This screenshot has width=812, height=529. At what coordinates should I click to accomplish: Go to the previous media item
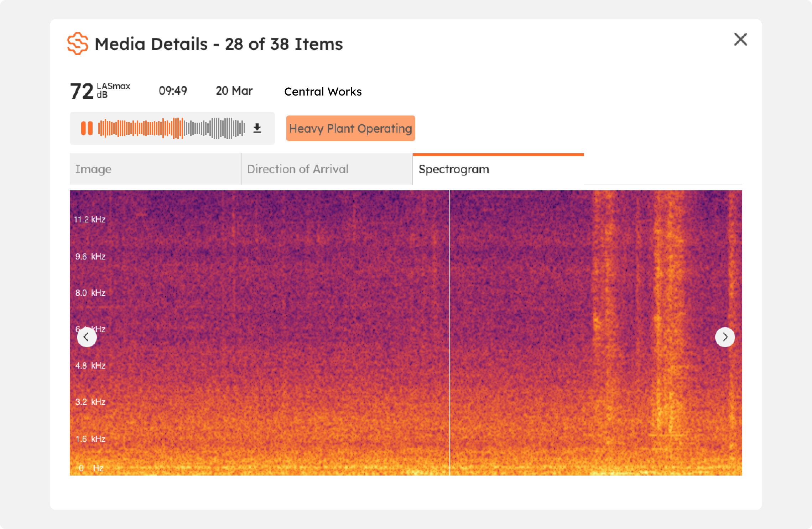click(87, 337)
